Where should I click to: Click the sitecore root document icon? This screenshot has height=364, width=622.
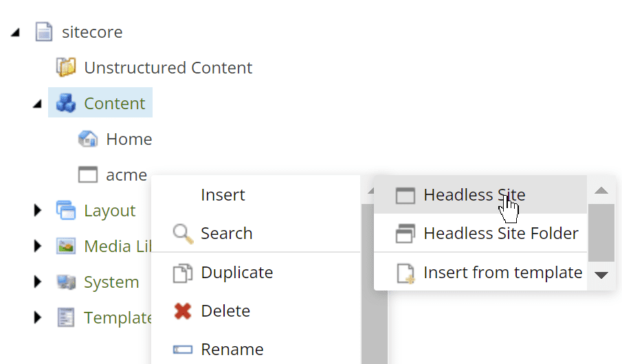tap(43, 32)
